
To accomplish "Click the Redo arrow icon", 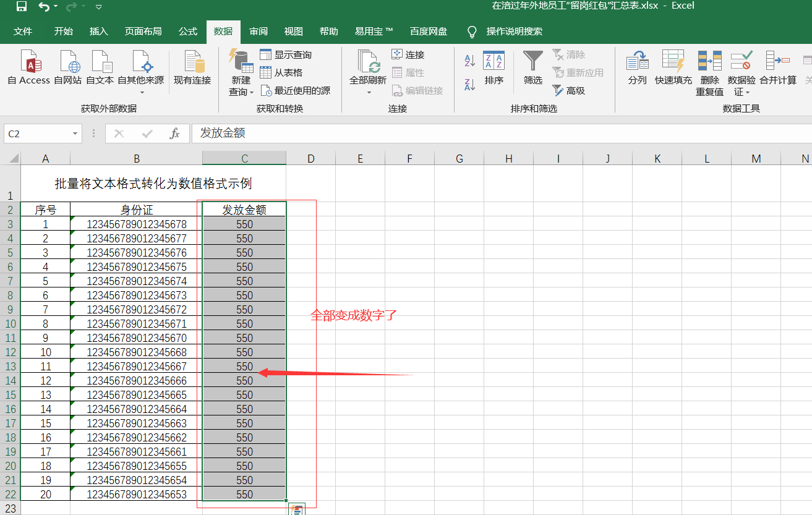I will [71, 7].
